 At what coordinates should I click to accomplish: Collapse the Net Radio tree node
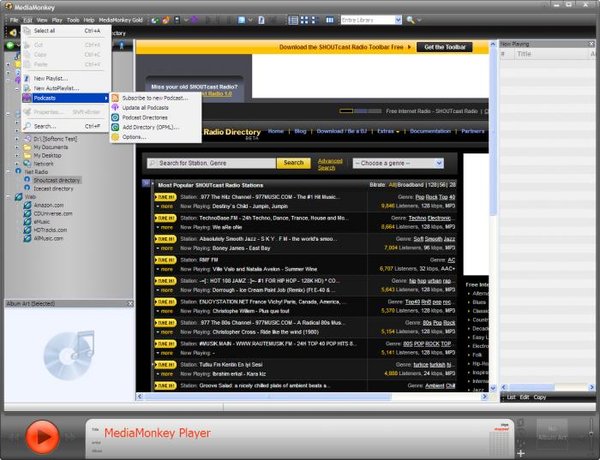coord(8,171)
